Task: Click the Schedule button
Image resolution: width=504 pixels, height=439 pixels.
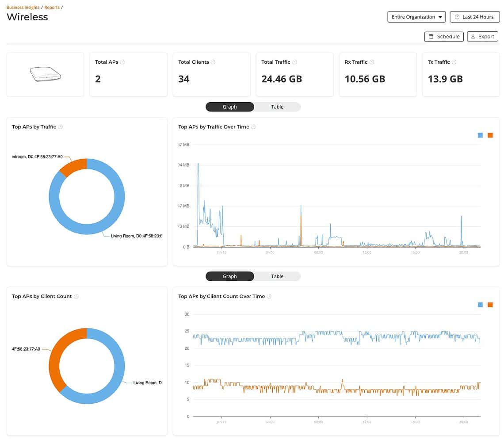Action: 443,36
